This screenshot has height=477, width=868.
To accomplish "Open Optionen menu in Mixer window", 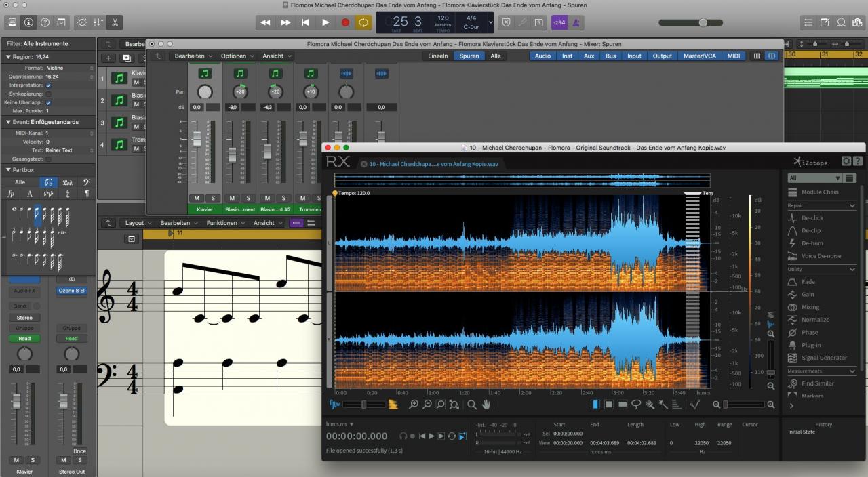I will [x=237, y=56].
